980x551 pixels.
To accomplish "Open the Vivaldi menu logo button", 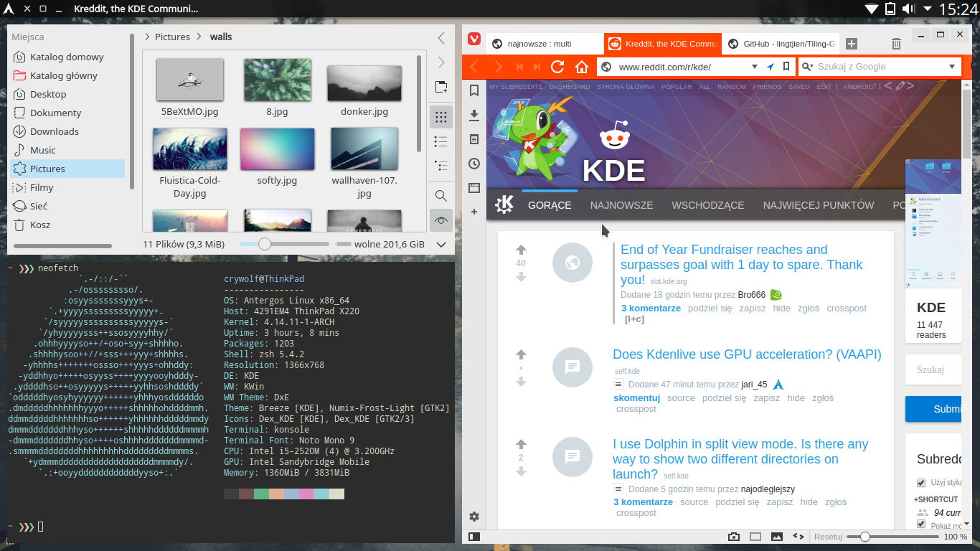I will [474, 39].
